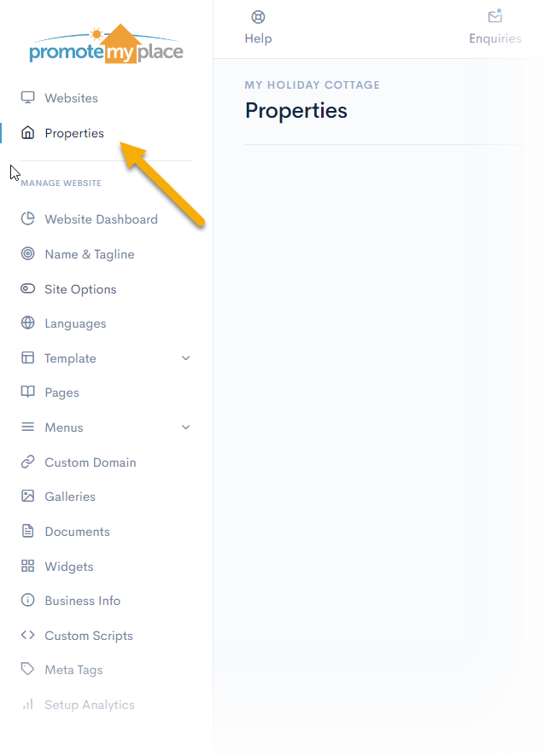The height and width of the screenshot is (756, 544).
Task: Click the Custom Scripts code icon
Action: pos(28,636)
